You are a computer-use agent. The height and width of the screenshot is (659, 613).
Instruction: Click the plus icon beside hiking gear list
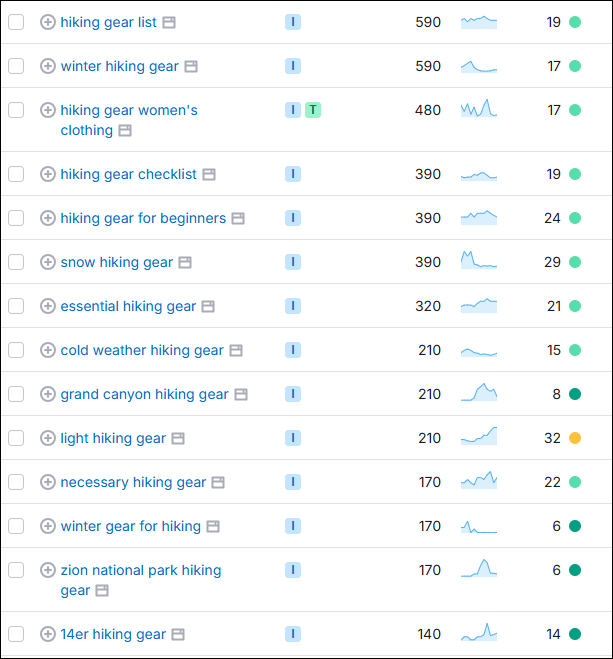48,22
